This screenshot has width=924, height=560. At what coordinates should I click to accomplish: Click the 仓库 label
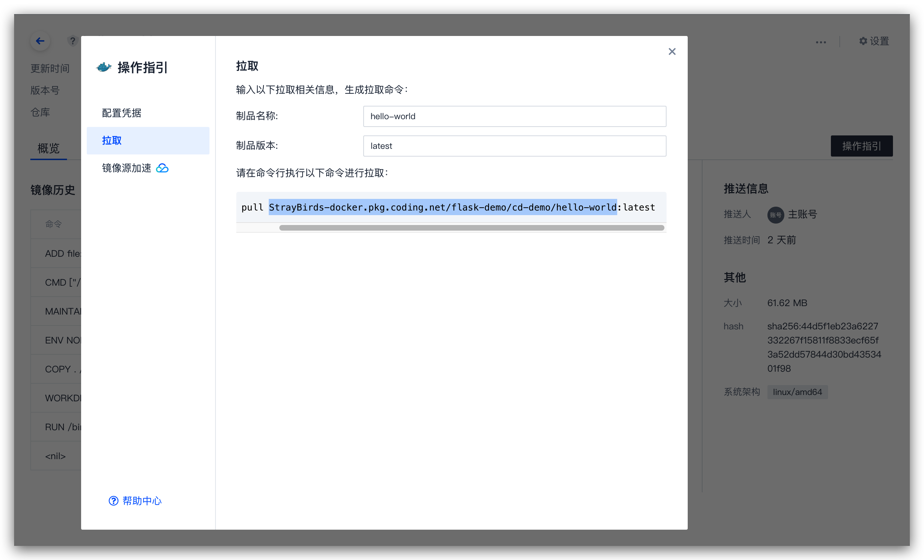click(x=40, y=112)
